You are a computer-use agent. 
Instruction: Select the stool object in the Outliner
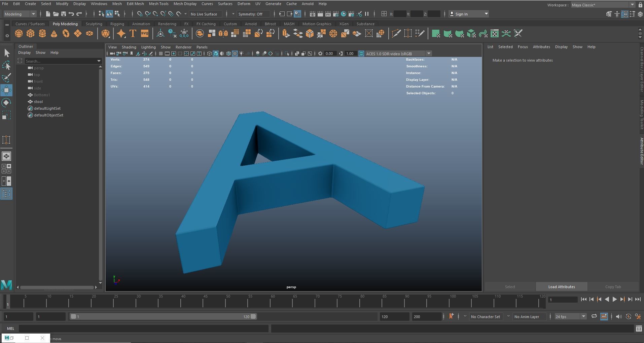coord(38,102)
